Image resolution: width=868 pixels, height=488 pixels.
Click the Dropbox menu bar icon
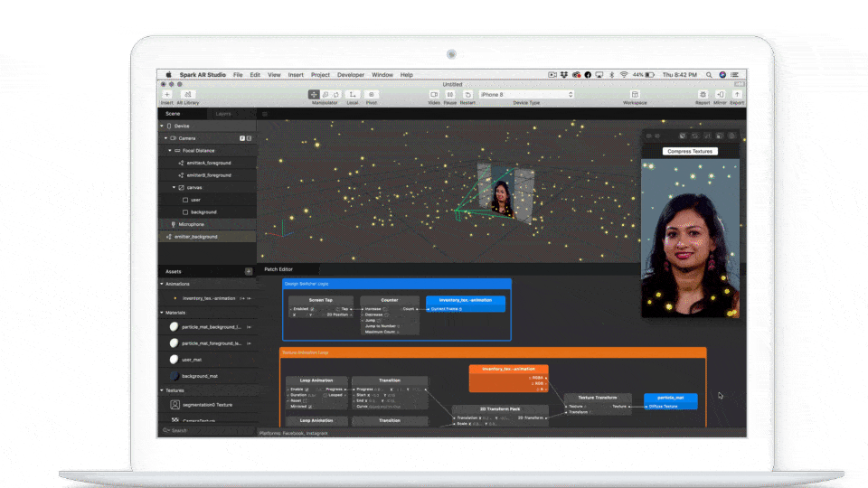click(x=563, y=75)
